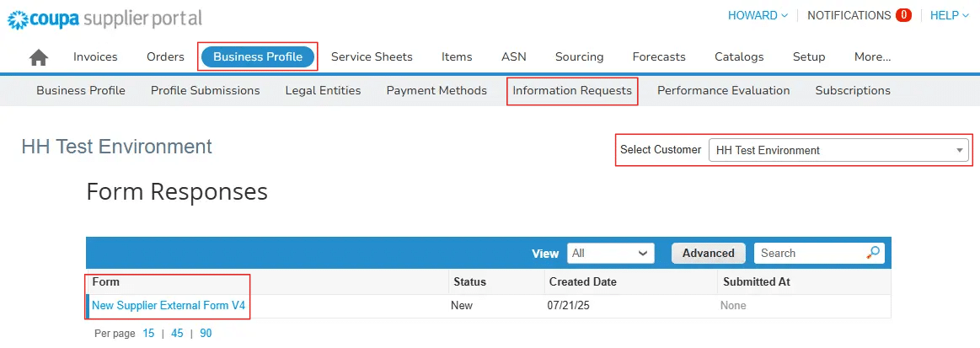This screenshot has width=980, height=348.
Task: Expand the HELP dropdown menu
Action: tap(949, 15)
